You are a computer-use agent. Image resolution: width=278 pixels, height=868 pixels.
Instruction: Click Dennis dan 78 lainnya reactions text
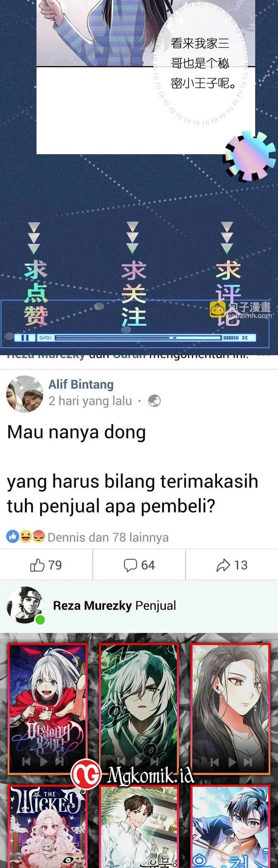(108, 537)
